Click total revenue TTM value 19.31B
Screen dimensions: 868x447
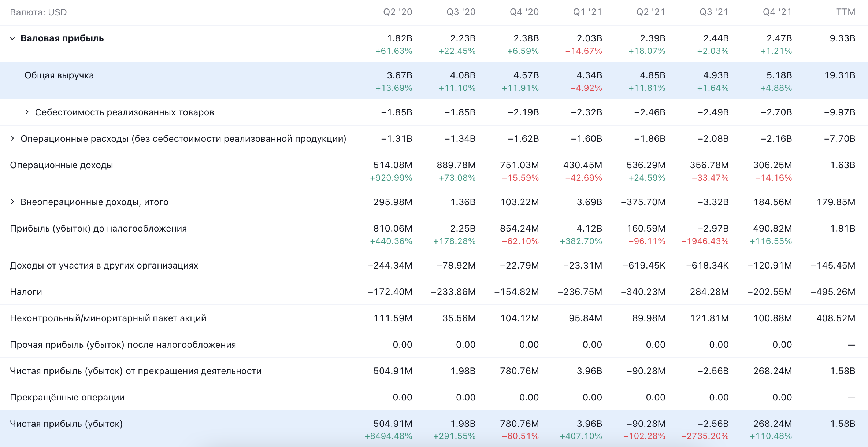840,75
